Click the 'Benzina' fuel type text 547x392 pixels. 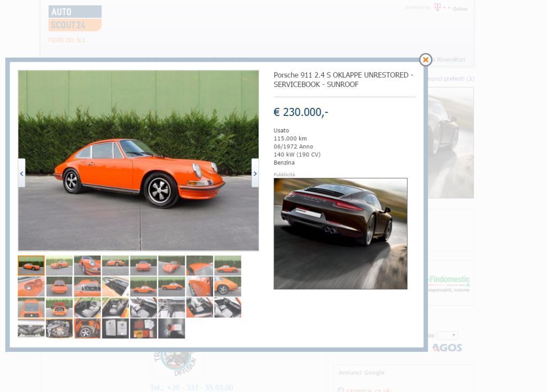[x=284, y=162]
